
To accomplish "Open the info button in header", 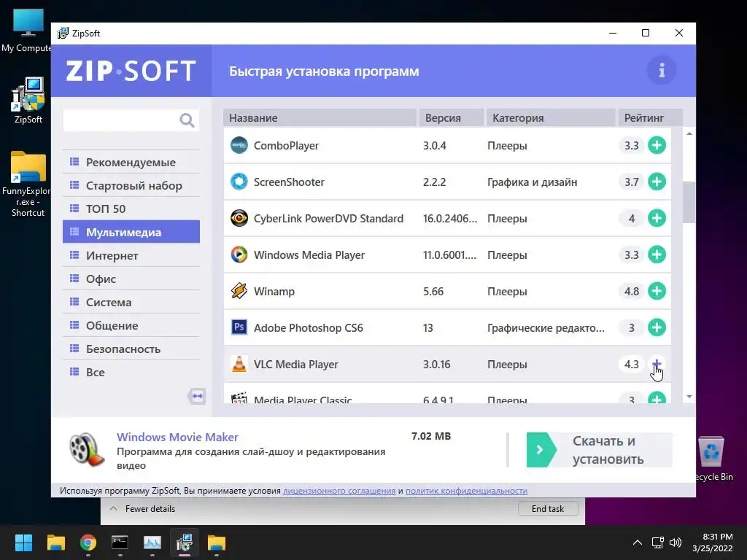I will click(661, 71).
